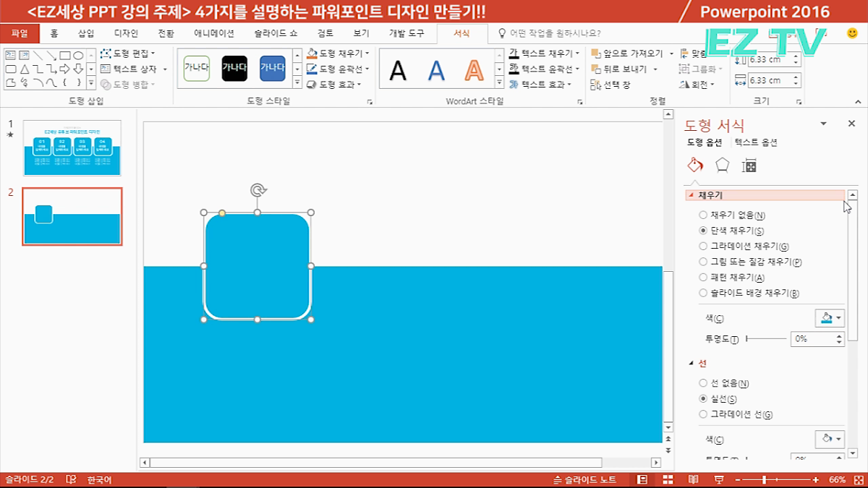Open the 삽입 insert ribbon tab
The height and width of the screenshot is (488, 868).
86,33
